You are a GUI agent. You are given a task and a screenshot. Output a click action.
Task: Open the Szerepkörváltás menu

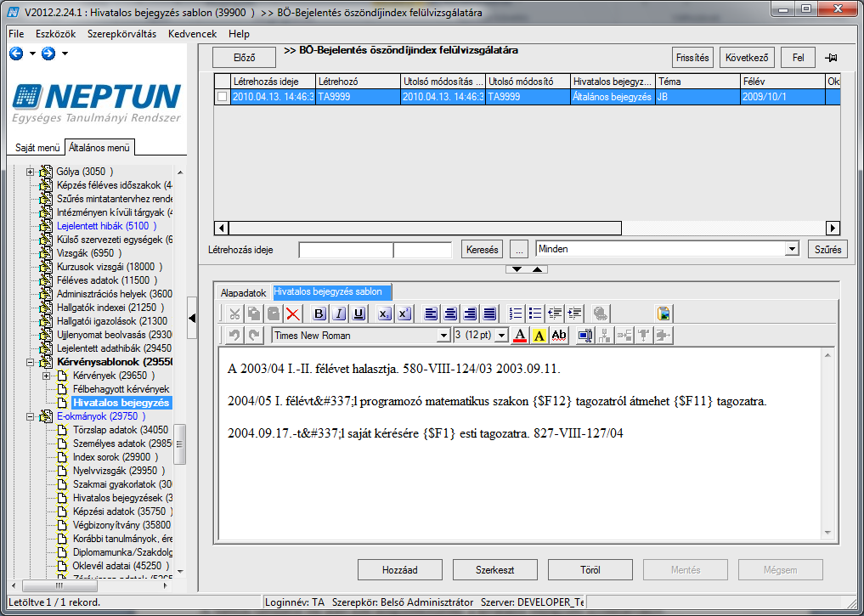click(x=121, y=34)
